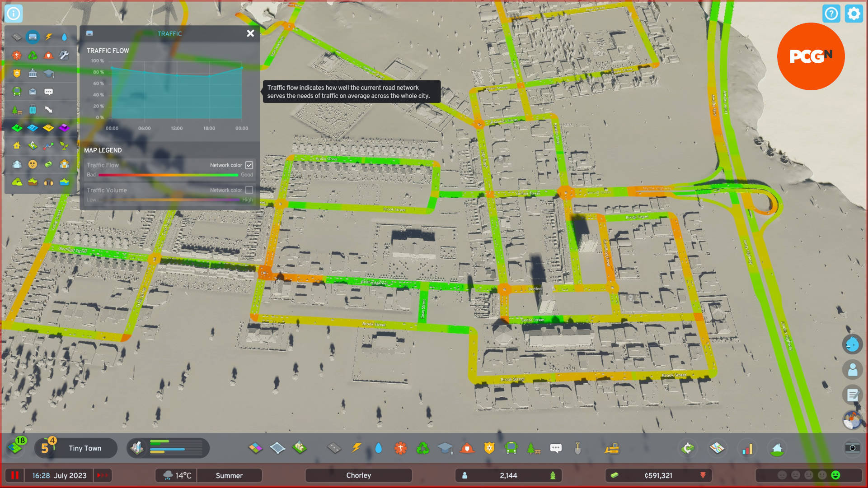
Task: Open the Public transport bus info view
Action: (x=17, y=92)
